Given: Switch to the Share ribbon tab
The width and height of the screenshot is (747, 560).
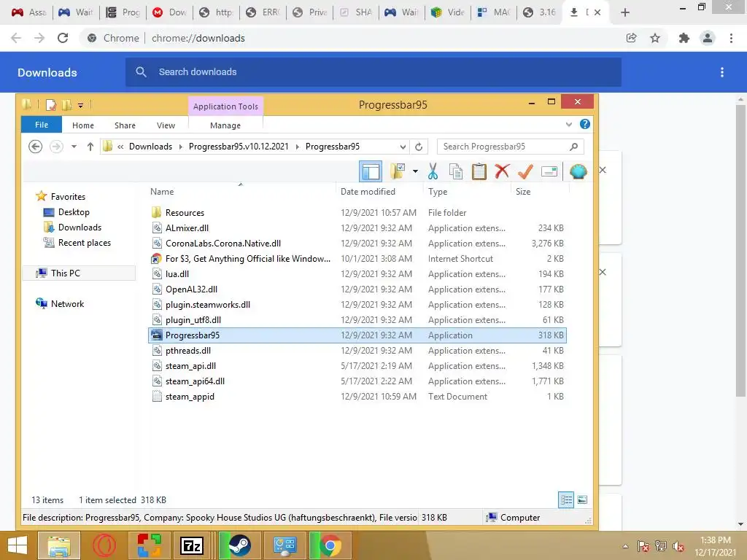Looking at the screenshot, I should click(125, 125).
